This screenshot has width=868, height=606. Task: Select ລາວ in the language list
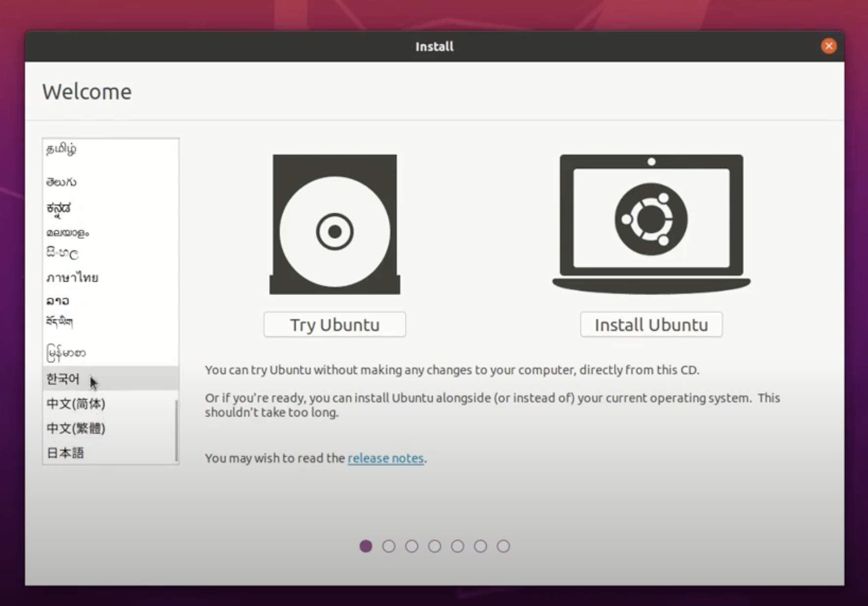coord(110,301)
